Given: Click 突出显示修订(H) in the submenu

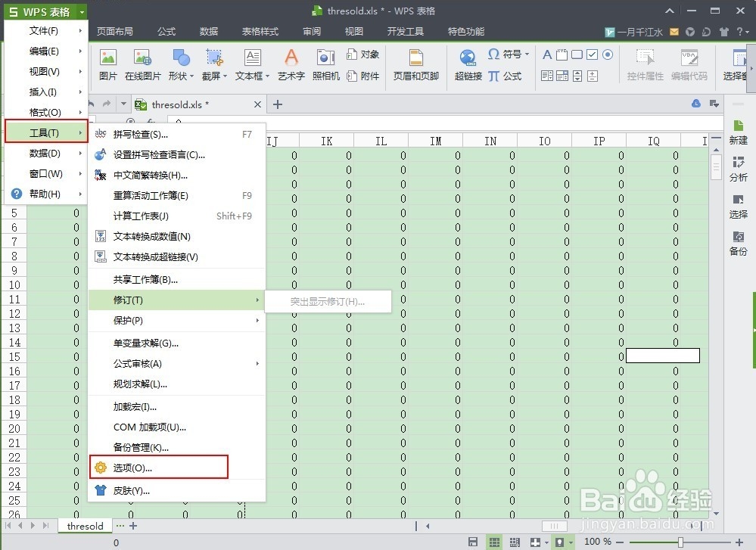Looking at the screenshot, I should coord(328,301).
